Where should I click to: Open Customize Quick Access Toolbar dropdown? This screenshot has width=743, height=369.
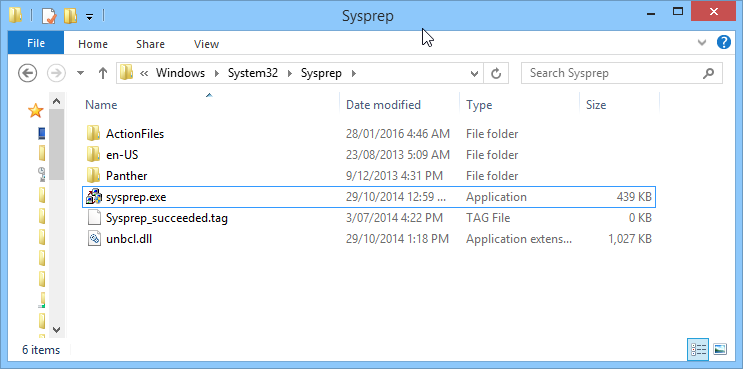pos(89,17)
